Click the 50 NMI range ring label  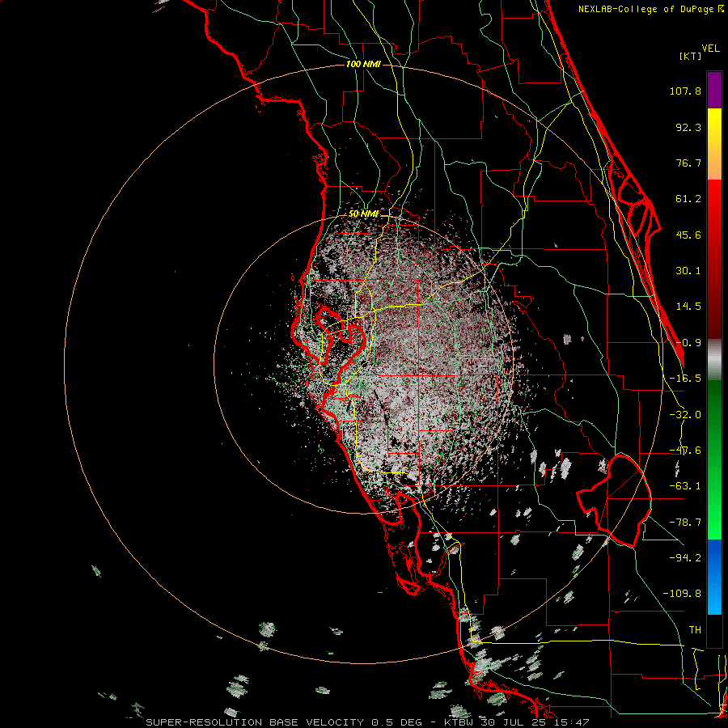point(363,214)
